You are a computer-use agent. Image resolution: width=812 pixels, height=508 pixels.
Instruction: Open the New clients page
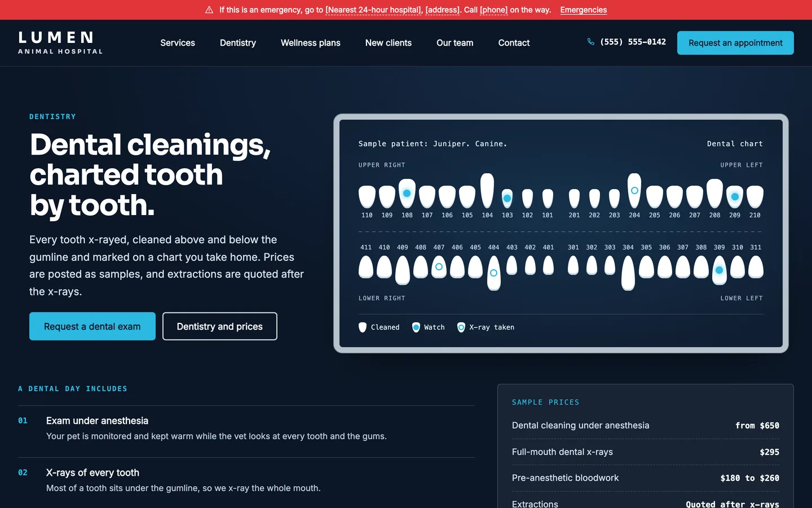[389, 43]
